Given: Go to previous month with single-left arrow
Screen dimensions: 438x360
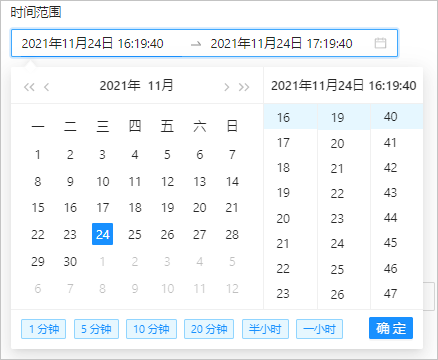Looking at the screenshot, I should (47, 87).
